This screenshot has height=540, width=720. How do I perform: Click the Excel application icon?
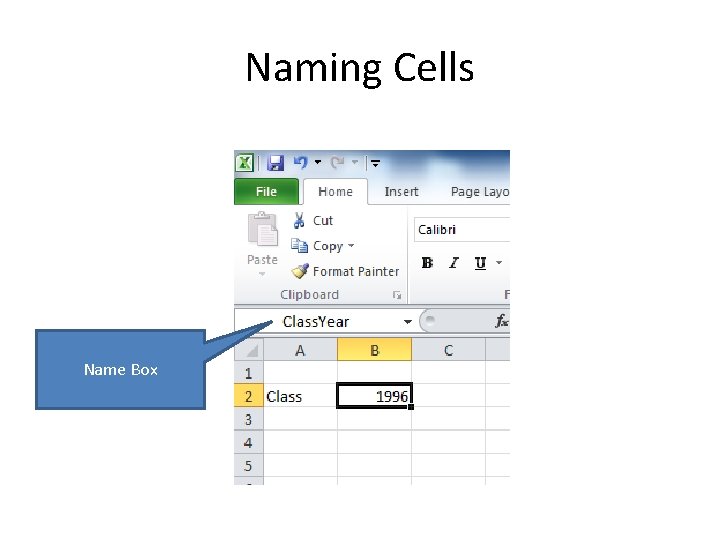coord(244,163)
